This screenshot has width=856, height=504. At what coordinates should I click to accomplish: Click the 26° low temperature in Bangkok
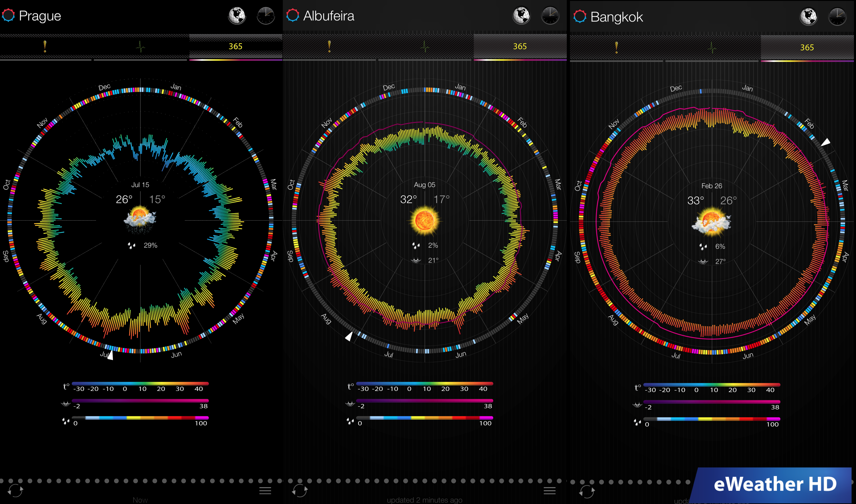729,200
